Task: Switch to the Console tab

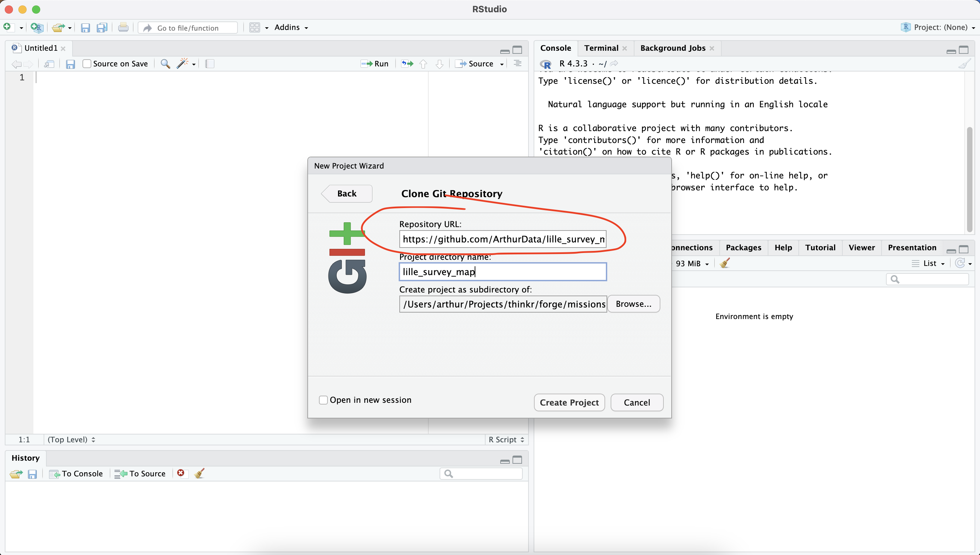Action: coord(555,48)
